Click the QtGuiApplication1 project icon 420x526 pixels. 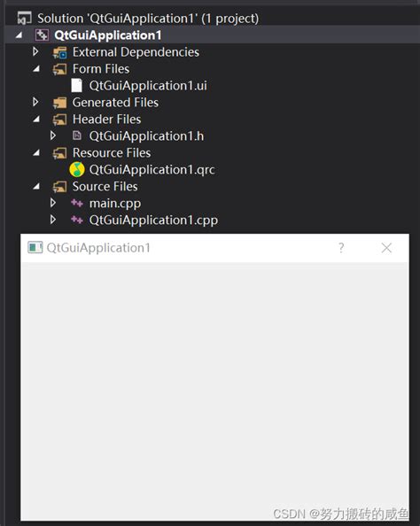[x=42, y=35]
